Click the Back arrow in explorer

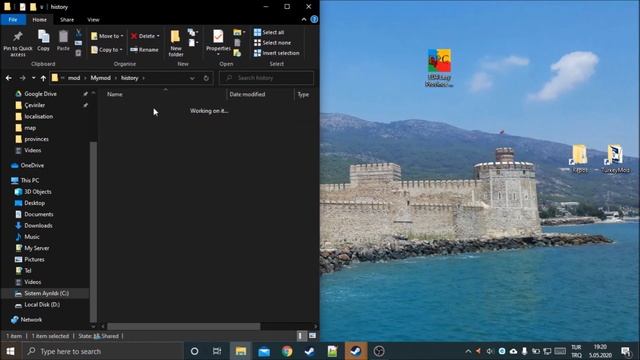9,78
